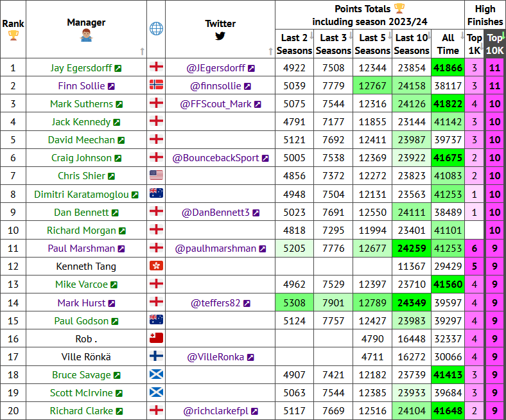Select rank number 17 cell

pyautogui.click(x=13, y=356)
